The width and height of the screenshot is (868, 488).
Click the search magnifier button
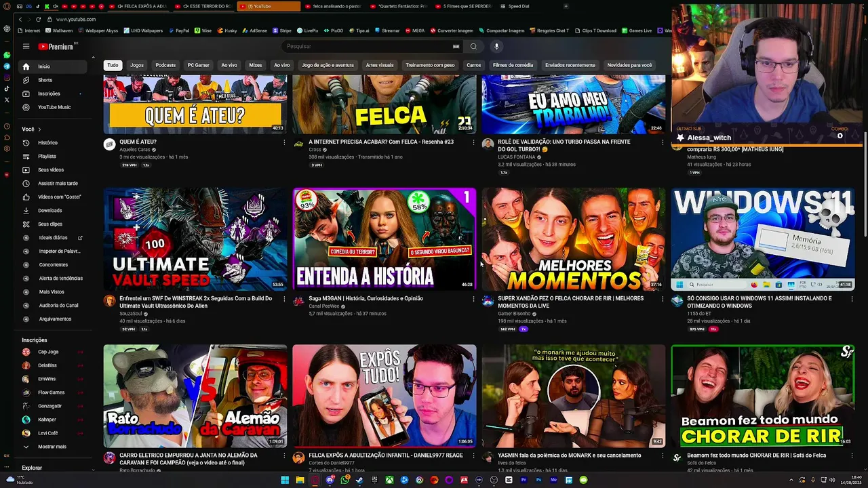coord(473,46)
